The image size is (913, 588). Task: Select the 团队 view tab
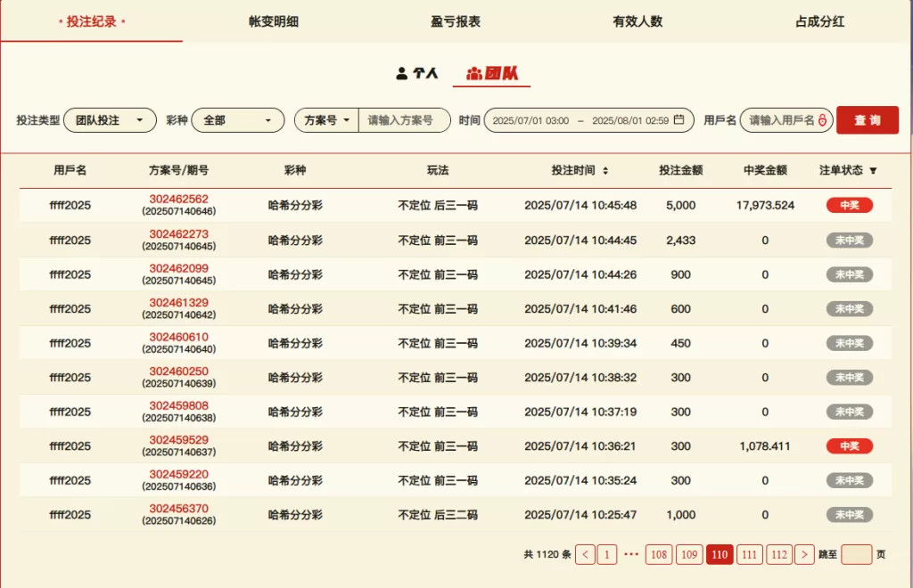click(491, 73)
